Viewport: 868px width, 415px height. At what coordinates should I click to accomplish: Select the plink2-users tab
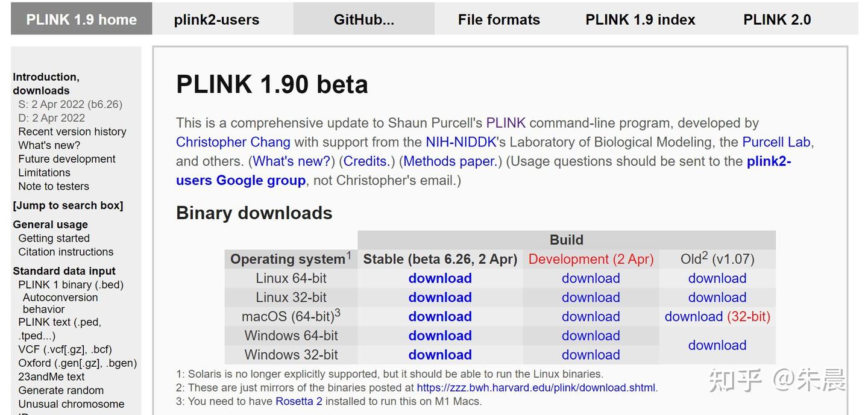pos(217,19)
